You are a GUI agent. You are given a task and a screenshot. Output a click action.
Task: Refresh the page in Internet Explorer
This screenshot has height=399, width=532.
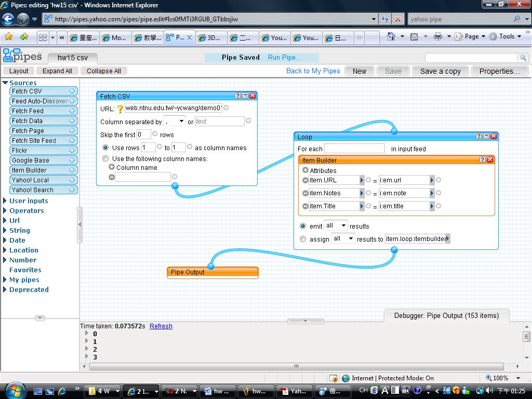click(385, 19)
